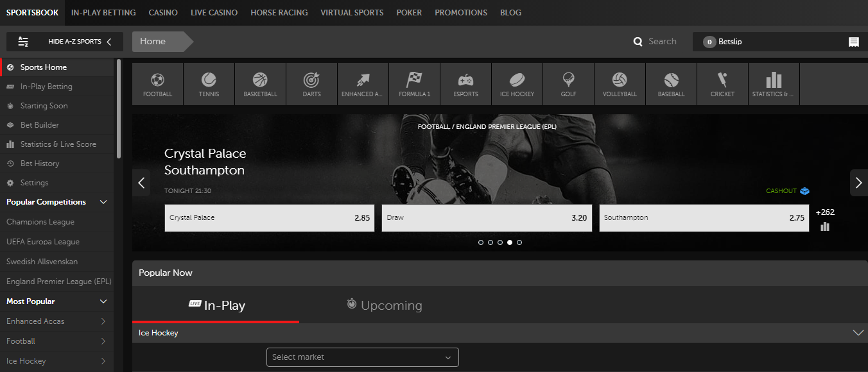This screenshot has height=372, width=868.
Task: Open the Baseball icon tile
Action: [x=671, y=83]
